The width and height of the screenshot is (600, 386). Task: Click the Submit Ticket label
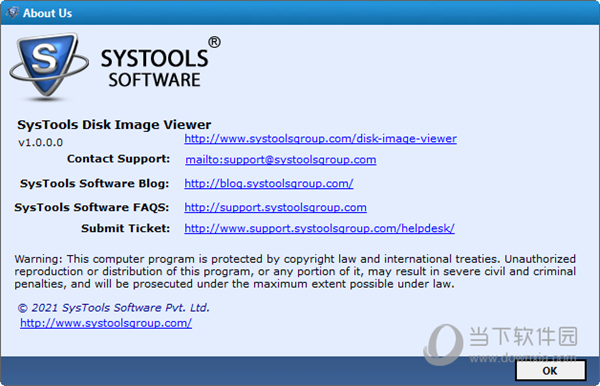click(125, 228)
